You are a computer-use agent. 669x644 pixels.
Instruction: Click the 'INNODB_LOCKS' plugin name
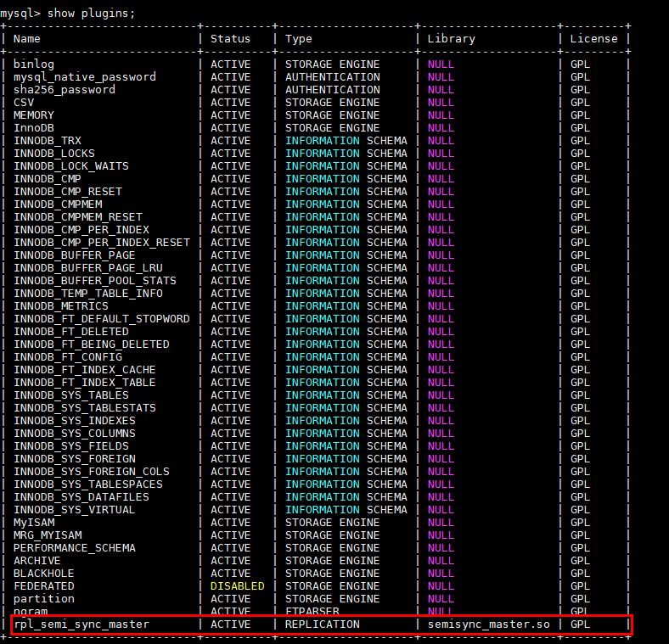point(54,154)
